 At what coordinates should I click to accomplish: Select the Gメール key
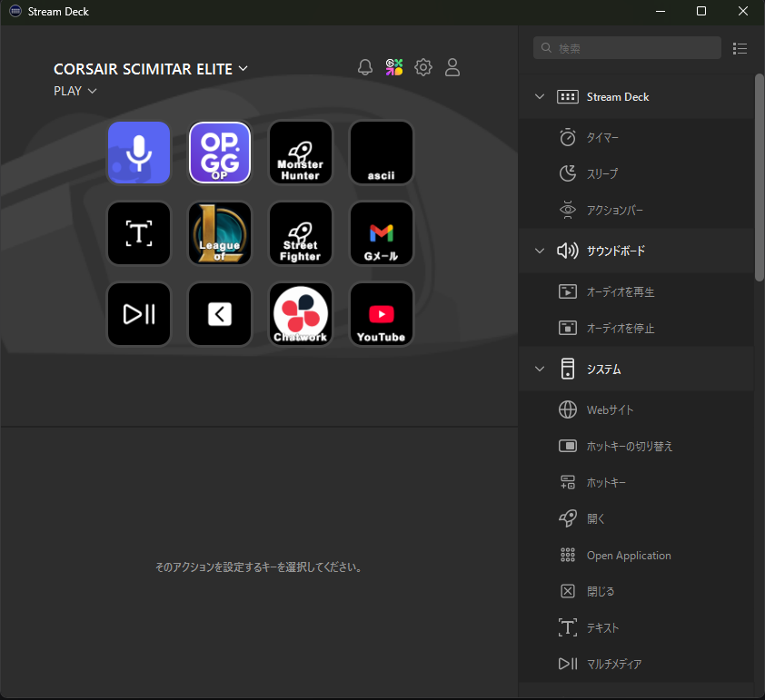(x=382, y=233)
